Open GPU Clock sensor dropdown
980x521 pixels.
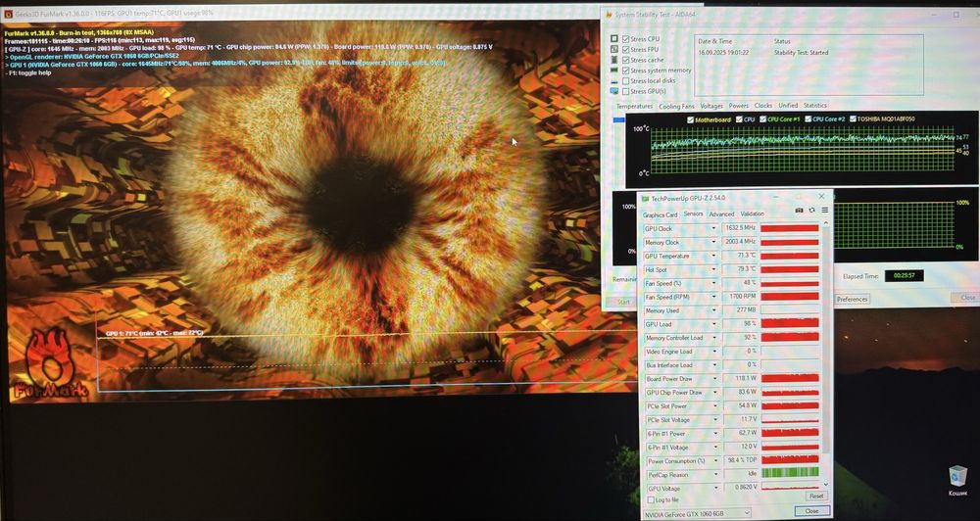pyautogui.click(x=713, y=228)
